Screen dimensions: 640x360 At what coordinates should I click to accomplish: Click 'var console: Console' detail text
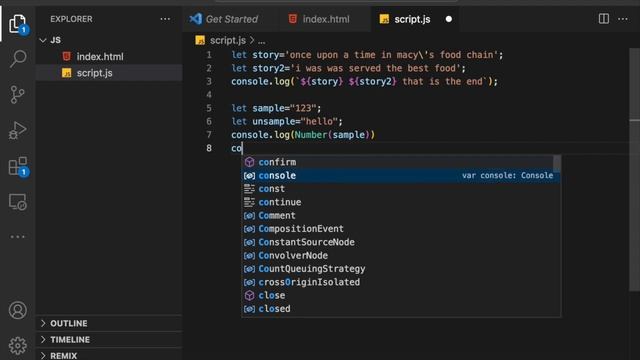click(x=507, y=176)
